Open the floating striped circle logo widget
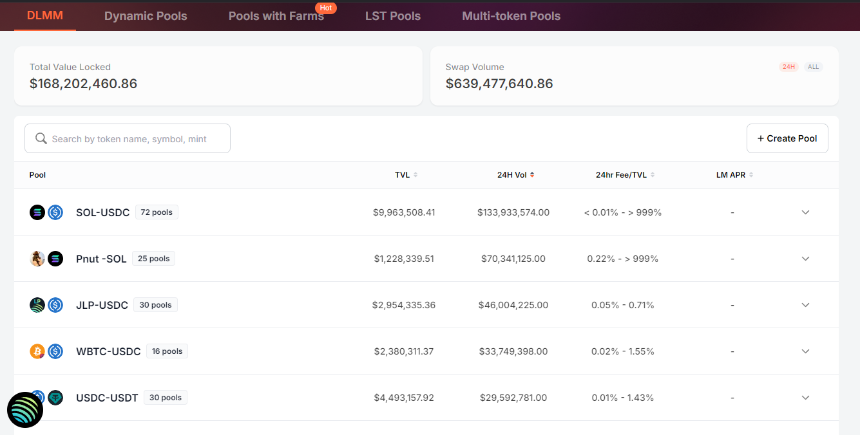Screen dimensions: 860x435 25,410
